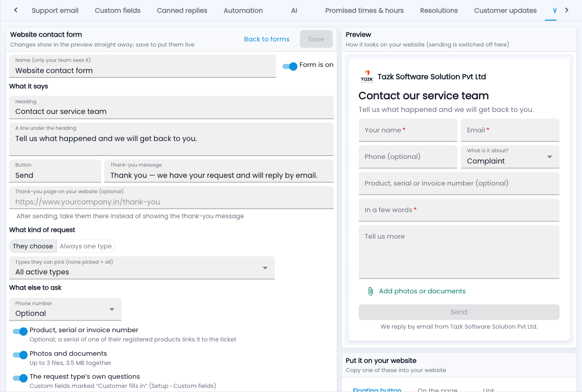Click the 'Contact our service team' preview heading
The height and width of the screenshot is (392, 582).
click(x=424, y=96)
